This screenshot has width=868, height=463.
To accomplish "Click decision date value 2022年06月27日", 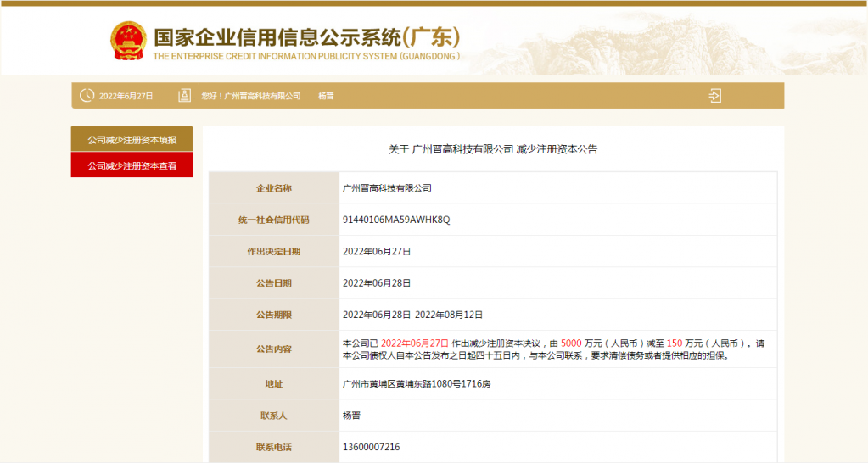I will tap(377, 251).
